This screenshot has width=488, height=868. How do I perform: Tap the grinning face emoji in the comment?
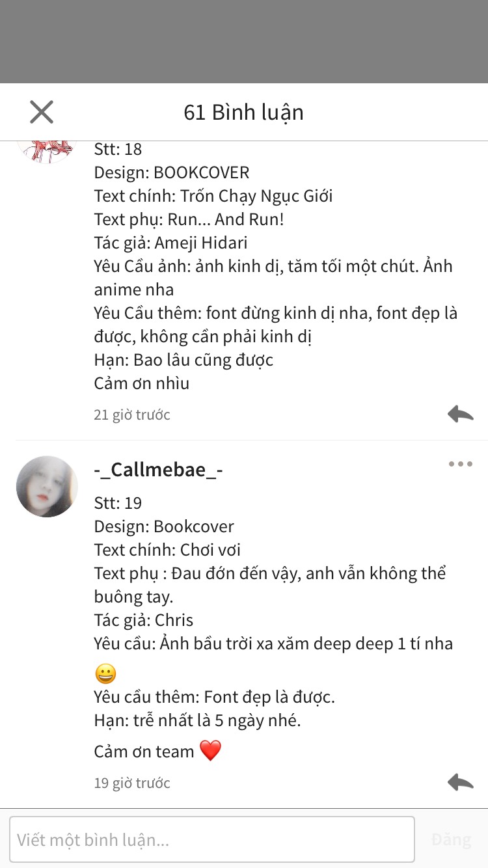tap(105, 673)
